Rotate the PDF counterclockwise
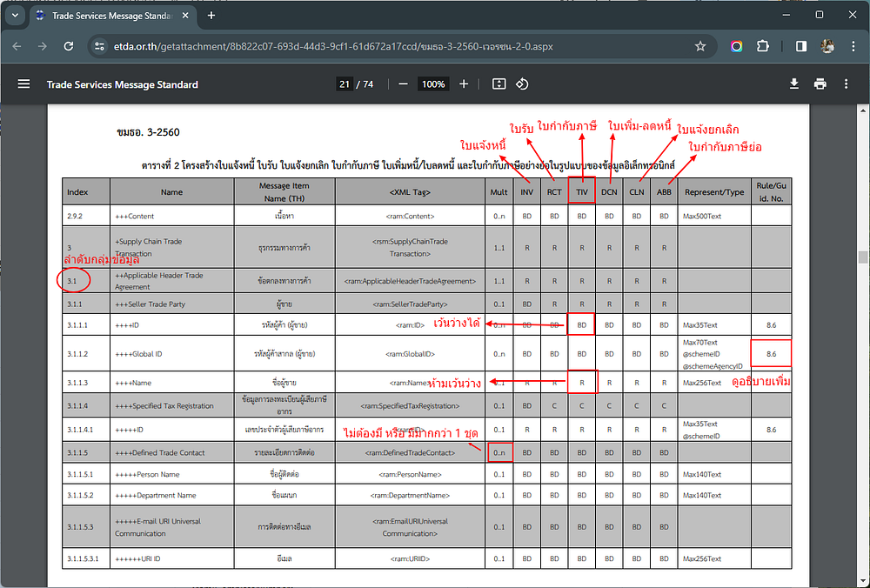 (x=522, y=84)
